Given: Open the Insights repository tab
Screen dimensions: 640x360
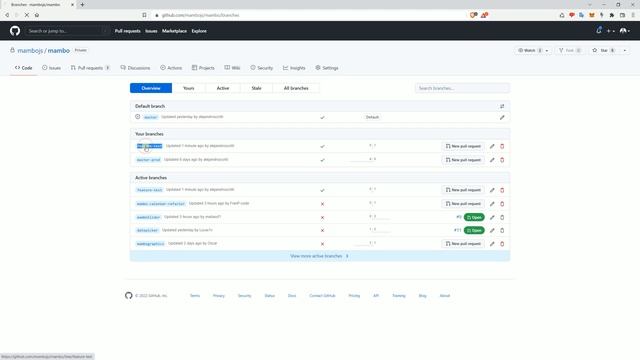Looking at the screenshot, I should (x=294, y=68).
